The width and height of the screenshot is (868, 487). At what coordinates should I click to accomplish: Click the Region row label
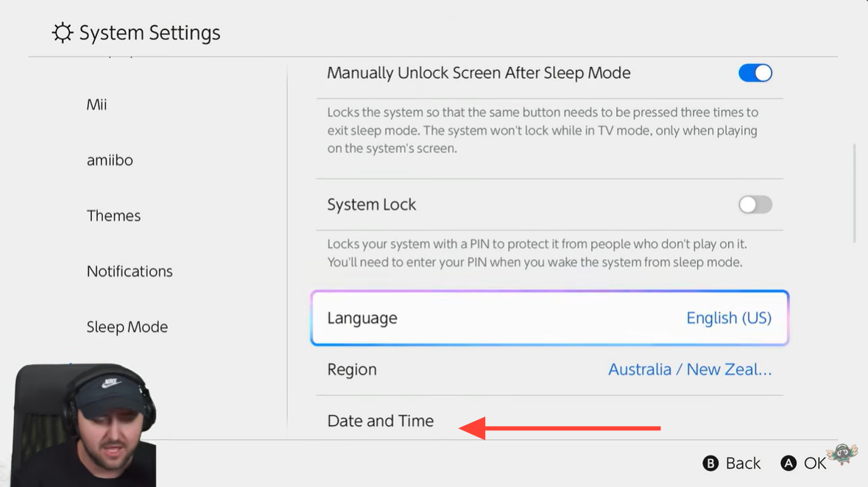(352, 369)
